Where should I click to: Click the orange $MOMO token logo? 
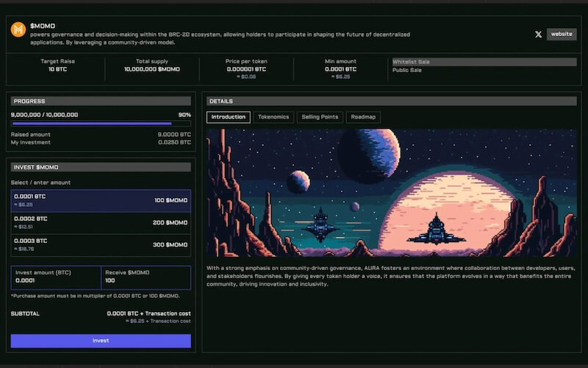pos(18,29)
